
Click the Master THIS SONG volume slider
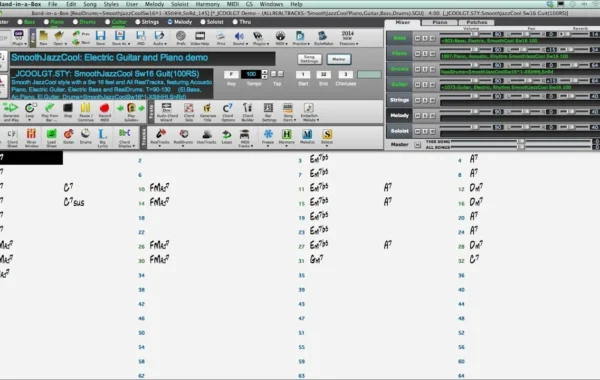pos(521,142)
